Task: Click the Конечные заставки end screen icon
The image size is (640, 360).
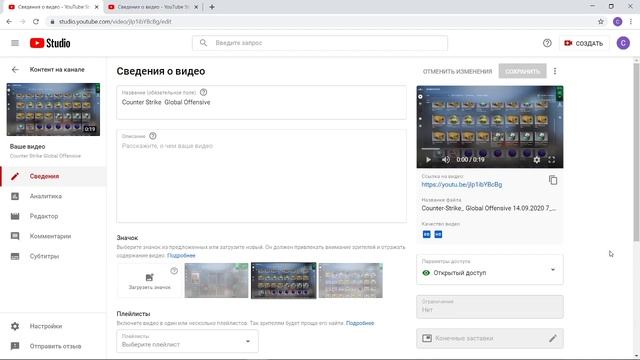Action: click(x=427, y=338)
